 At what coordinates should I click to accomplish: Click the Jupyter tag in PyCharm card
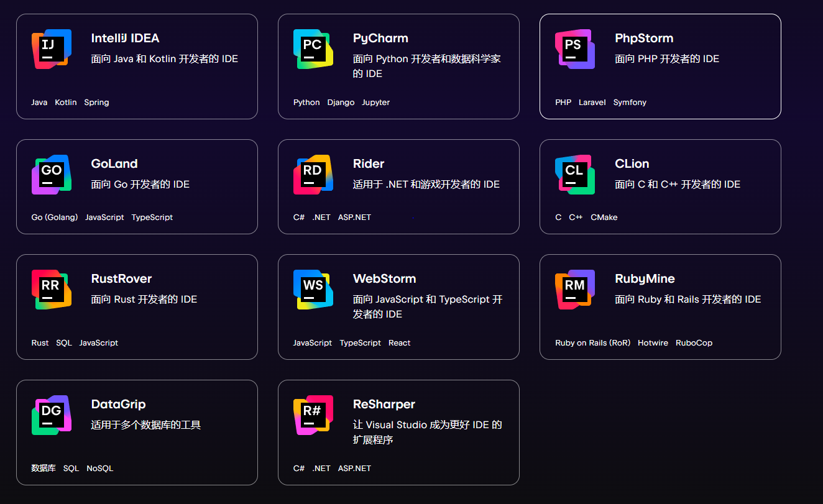(x=375, y=103)
